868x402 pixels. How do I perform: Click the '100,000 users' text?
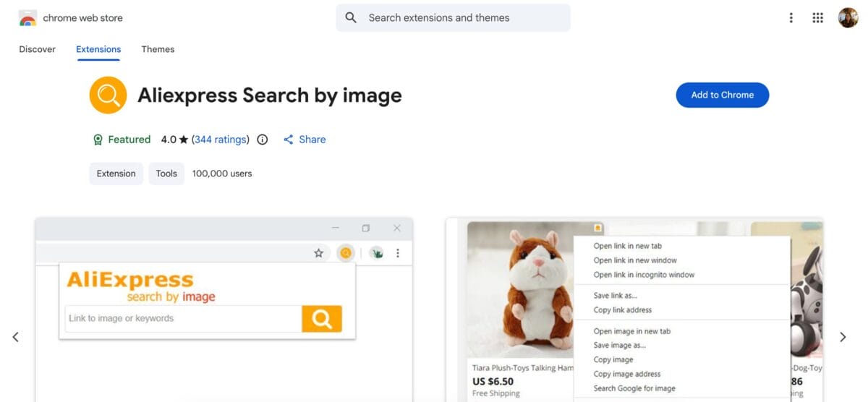pyautogui.click(x=222, y=174)
